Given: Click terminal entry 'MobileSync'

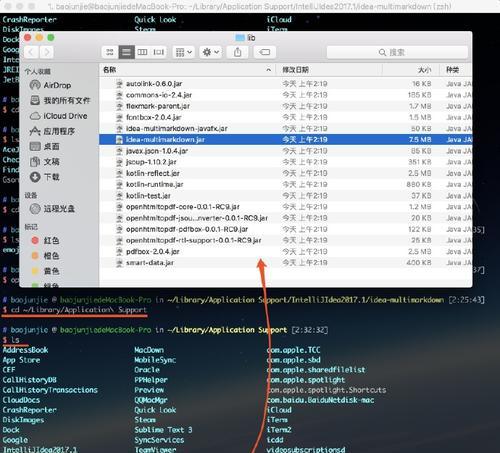Looking at the screenshot, I should (x=155, y=360).
